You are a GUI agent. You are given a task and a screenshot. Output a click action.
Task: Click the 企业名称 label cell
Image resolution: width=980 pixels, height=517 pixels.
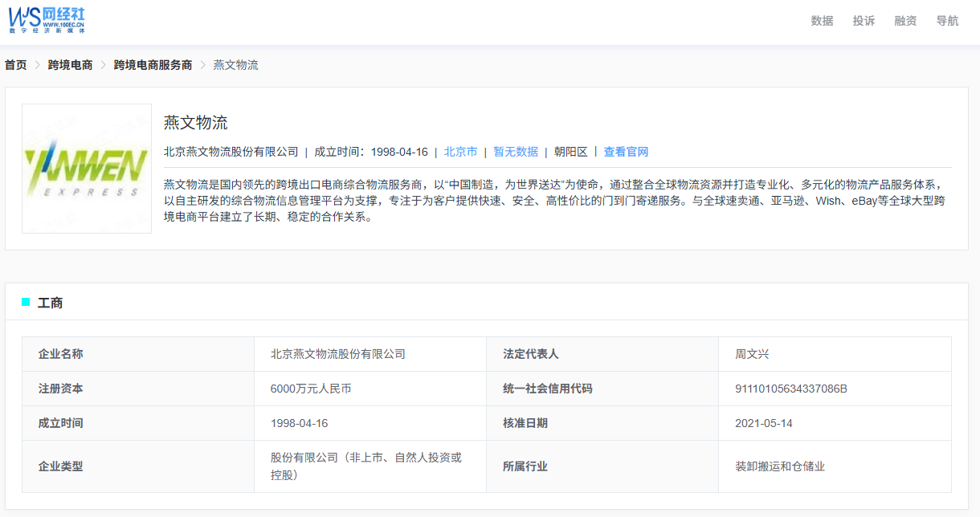pyautogui.click(x=138, y=354)
